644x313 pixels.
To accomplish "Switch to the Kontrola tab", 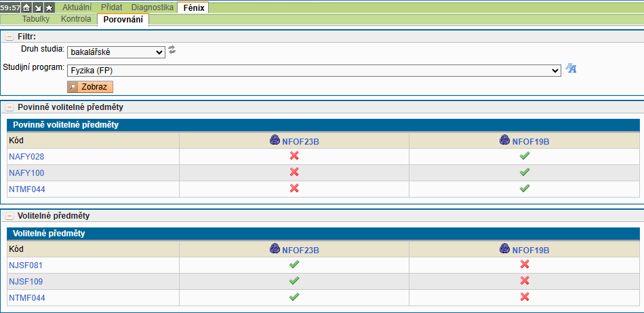I will (76, 19).
